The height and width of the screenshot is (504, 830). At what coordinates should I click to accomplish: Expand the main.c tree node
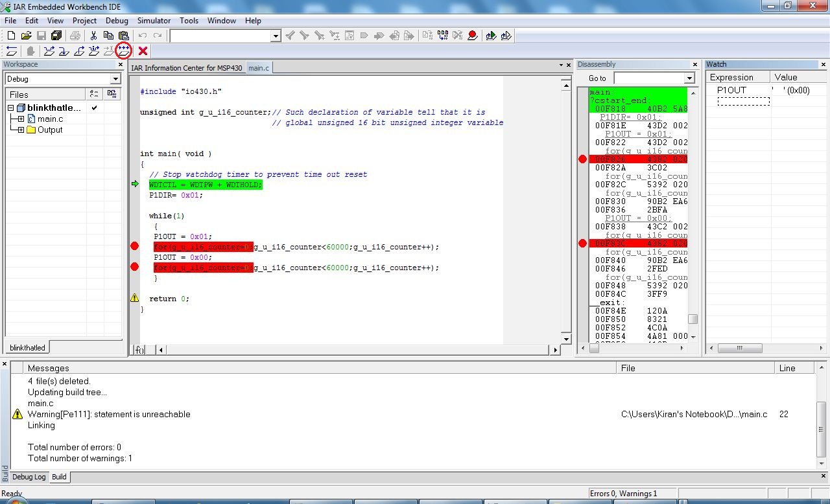tap(21, 119)
